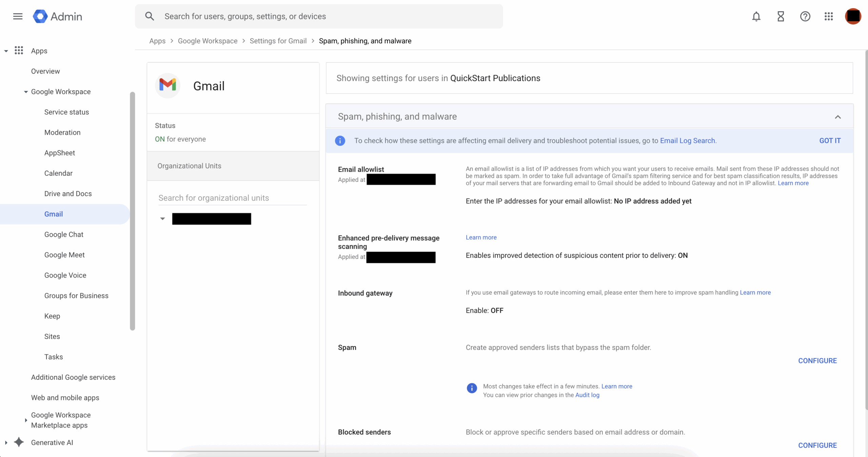
Task: Open Additional Google services
Action: (73, 377)
